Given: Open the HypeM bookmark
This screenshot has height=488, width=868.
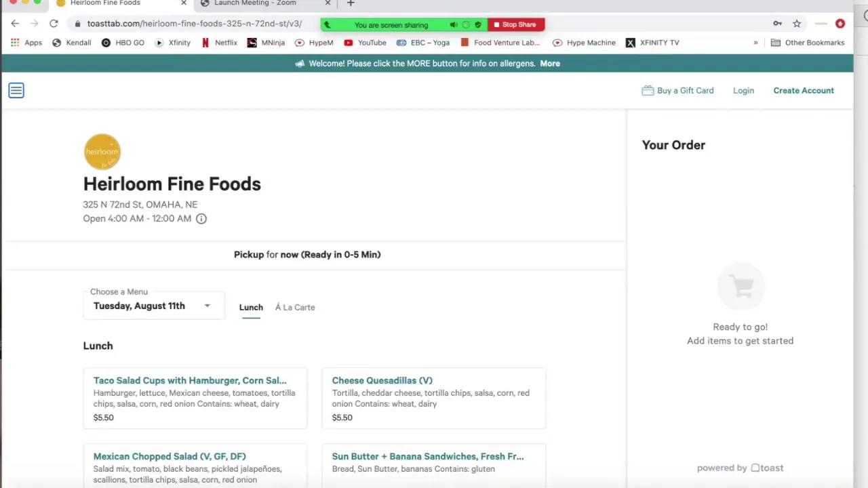Looking at the screenshot, I should pos(314,43).
